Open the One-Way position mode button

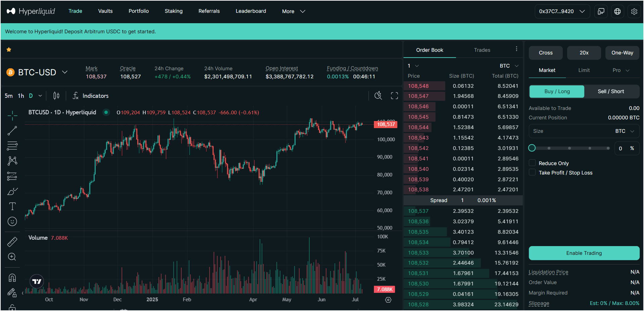coord(622,53)
